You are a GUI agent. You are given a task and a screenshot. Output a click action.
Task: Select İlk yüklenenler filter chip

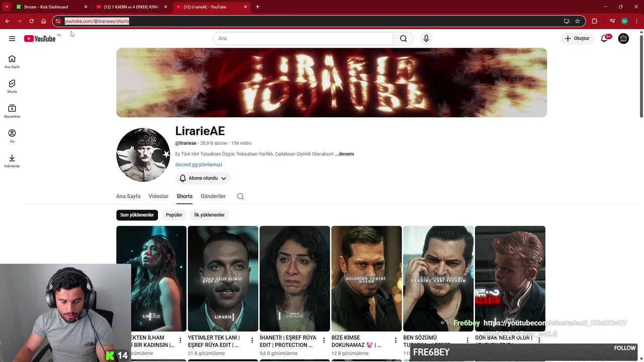[209, 215]
